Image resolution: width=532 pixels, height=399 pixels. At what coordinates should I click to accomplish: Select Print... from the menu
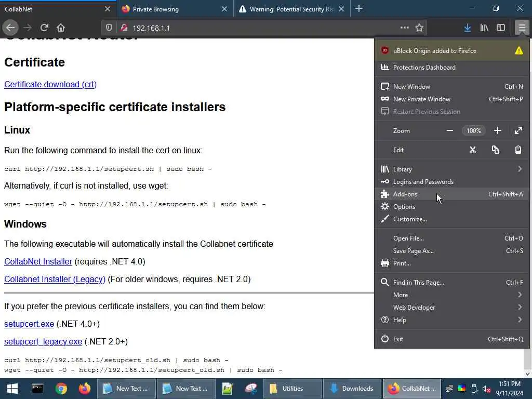(452, 263)
